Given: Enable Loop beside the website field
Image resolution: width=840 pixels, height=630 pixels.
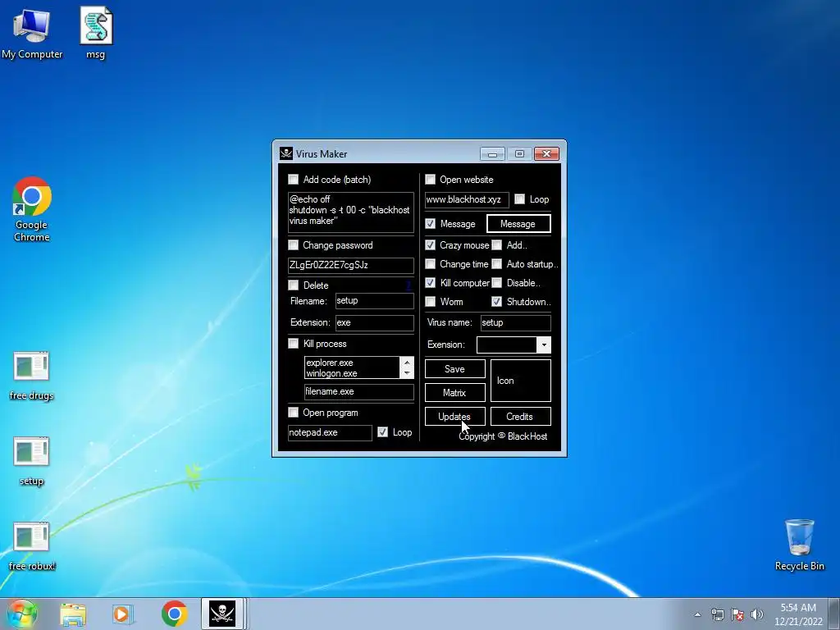Looking at the screenshot, I should pos(519,199).
